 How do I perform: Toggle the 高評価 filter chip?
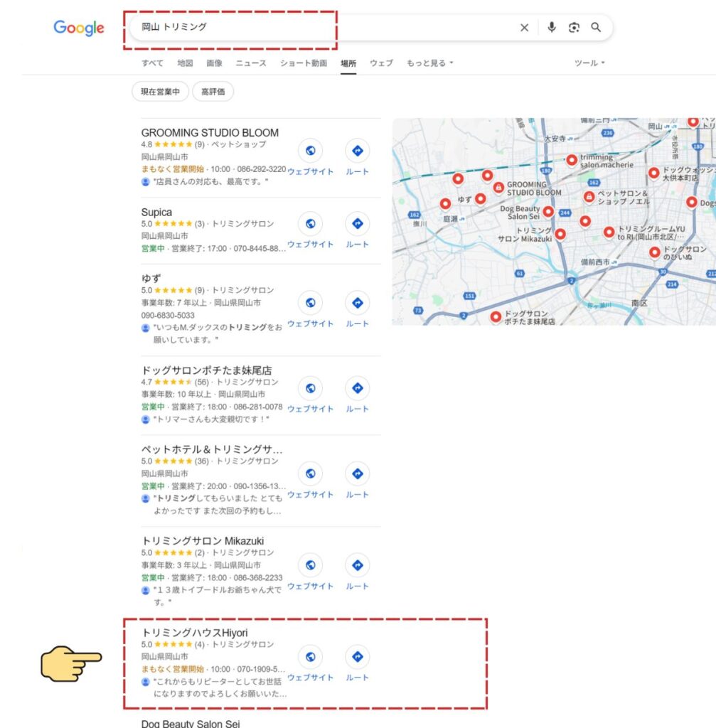click(x=213, y=92)
